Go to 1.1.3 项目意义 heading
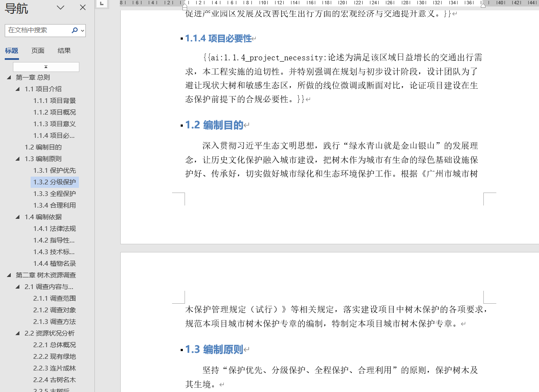Image resolution: width=539 pixels, height=392 pixels. (x=55, y=124)
